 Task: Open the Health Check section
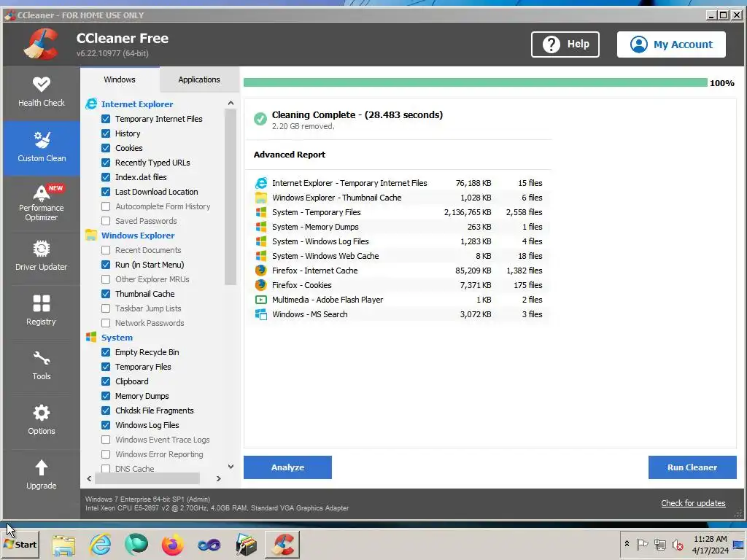click(42, 93)
